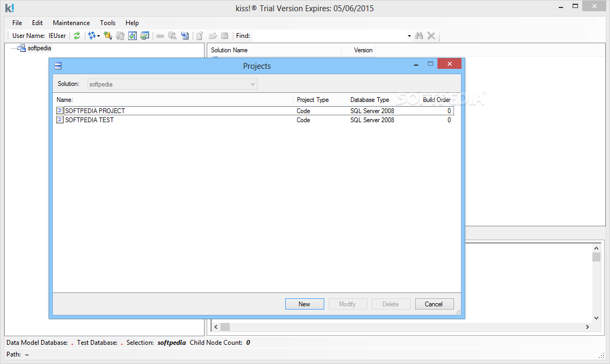
Task: Select the SOFTPEDIA TEST row name
Action: [90, 120]
